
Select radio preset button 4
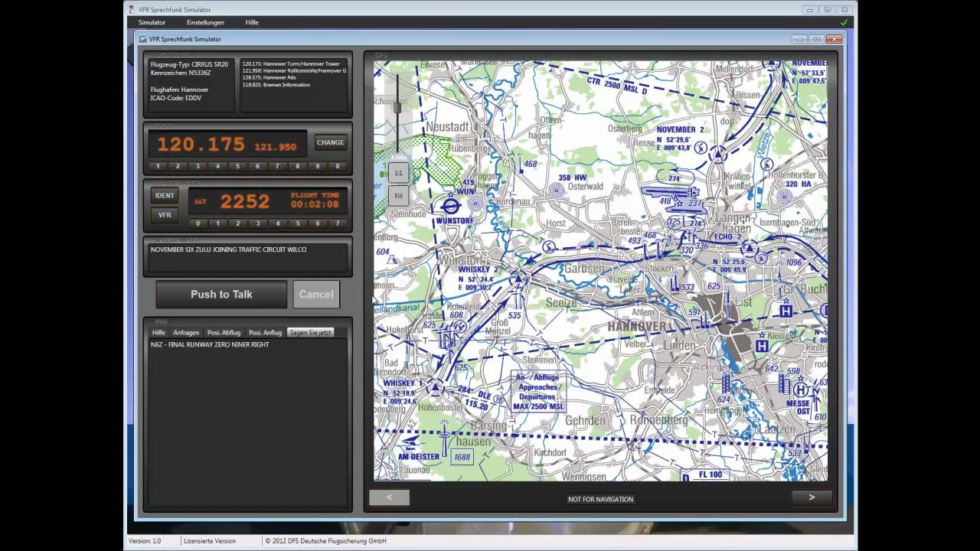coord(217,166)
